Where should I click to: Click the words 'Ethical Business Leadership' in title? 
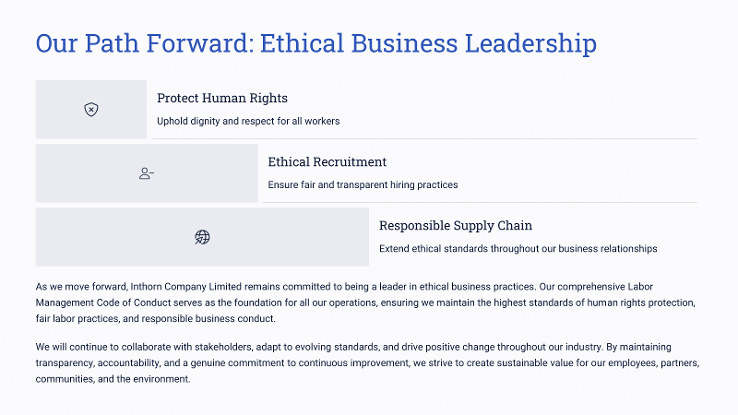tap(428, 43)
